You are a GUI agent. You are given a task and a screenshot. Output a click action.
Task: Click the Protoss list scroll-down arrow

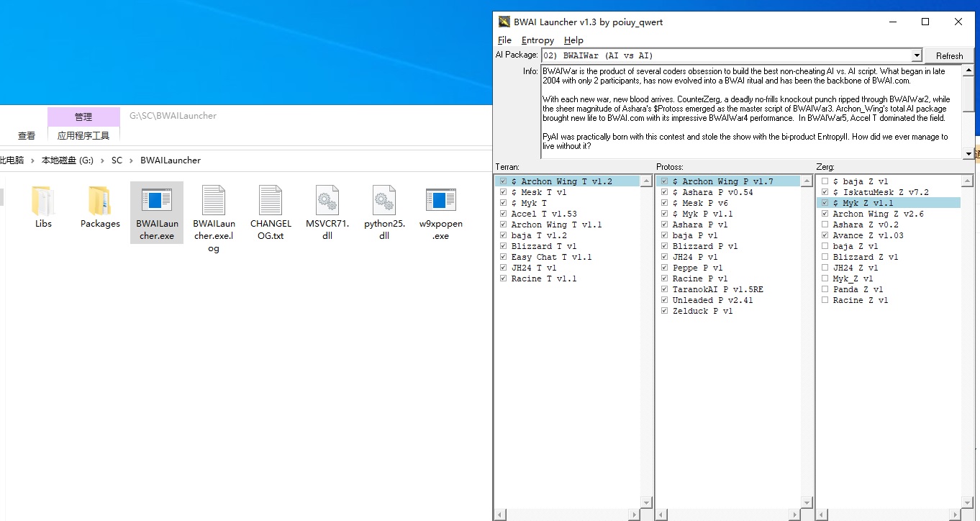click(x=807, y=503)
